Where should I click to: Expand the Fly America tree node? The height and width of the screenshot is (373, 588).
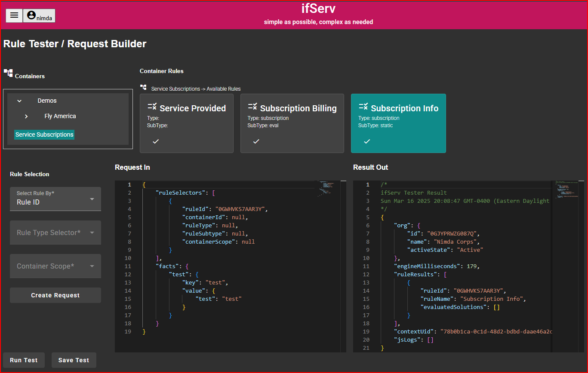tap(26, 116)
